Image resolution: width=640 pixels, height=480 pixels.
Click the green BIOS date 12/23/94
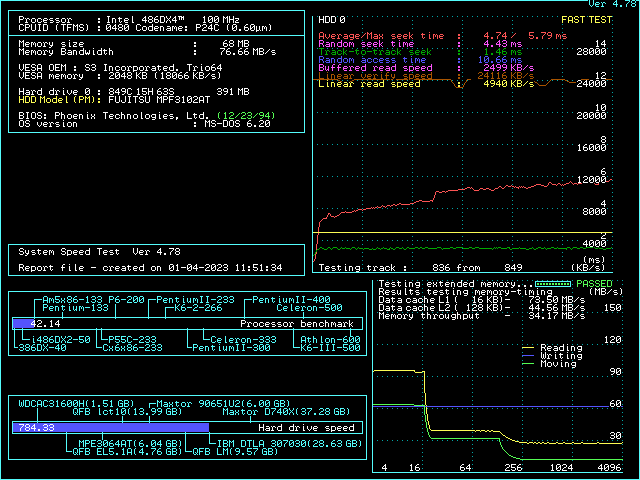click(246, 116)
